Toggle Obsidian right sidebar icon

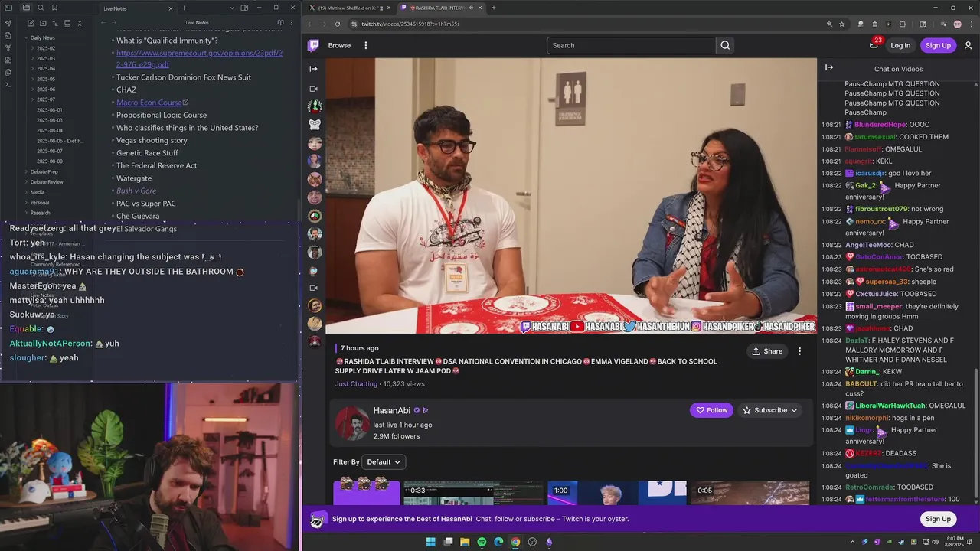pyautogui.click(x=244, y=8)
